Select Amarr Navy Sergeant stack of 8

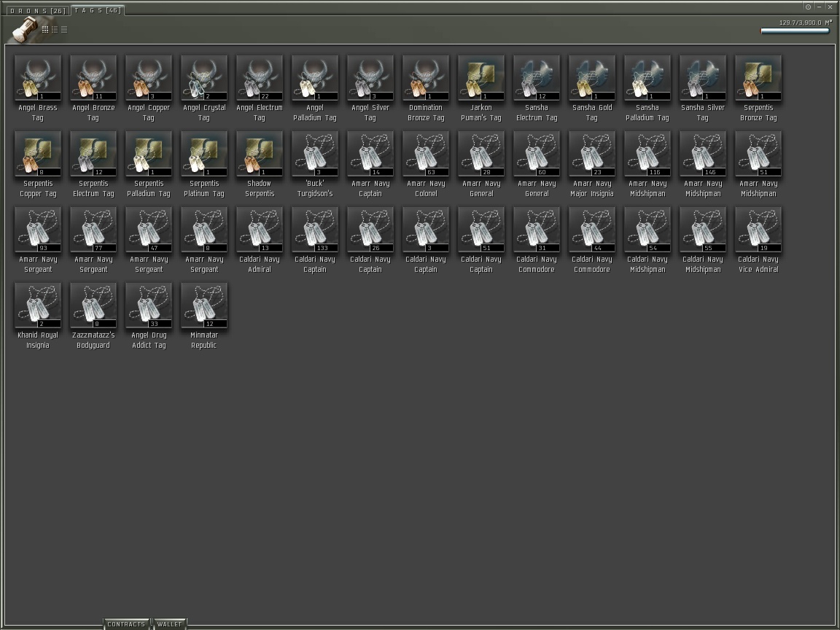tap(204, 230)
